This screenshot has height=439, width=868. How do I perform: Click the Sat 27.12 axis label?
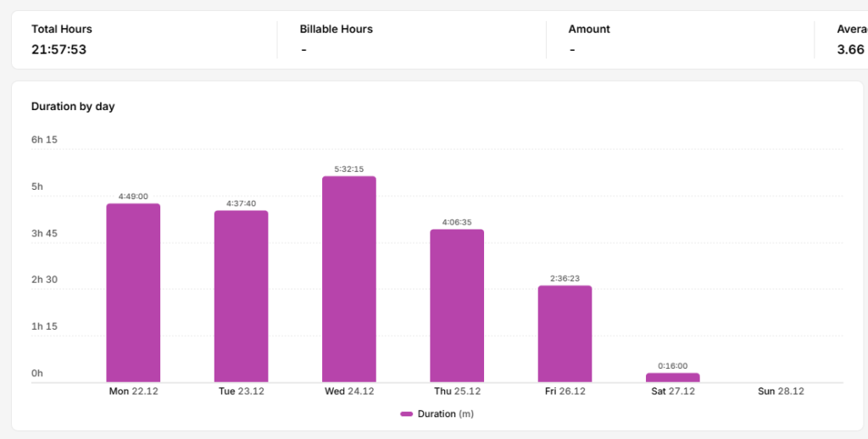(673, 392)
